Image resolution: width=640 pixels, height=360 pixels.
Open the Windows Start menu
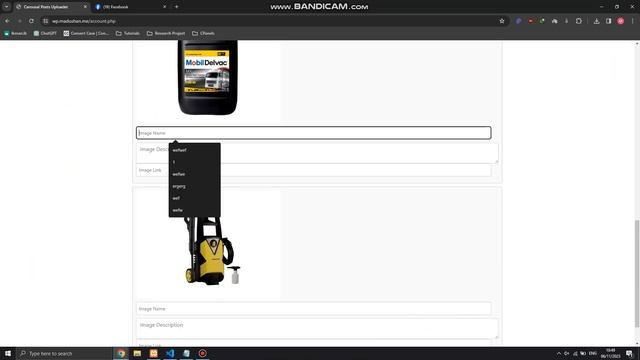(8, 353)
